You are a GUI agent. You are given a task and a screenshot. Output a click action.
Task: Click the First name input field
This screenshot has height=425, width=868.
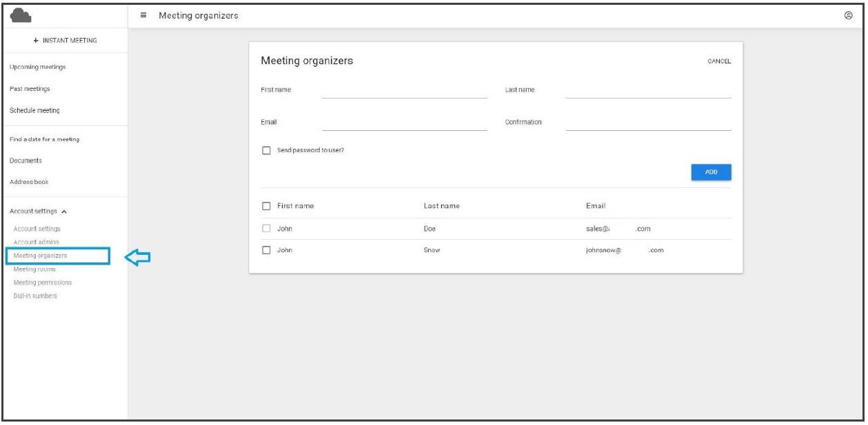click(x=404, y=90)
